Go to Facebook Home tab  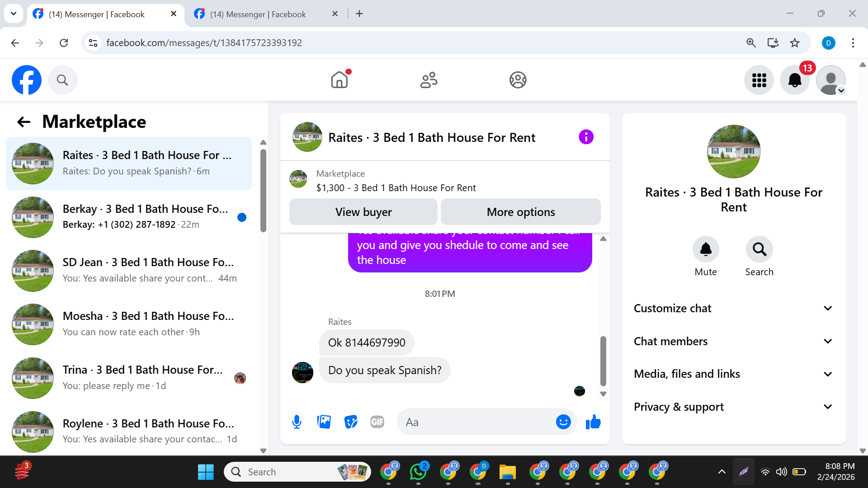coord(340,80)
